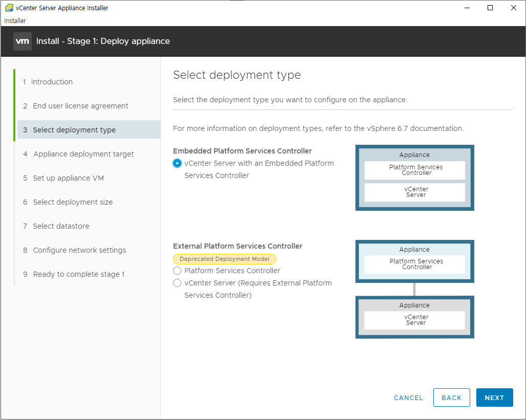Click the External Platform Services Controller heading

pos(238,246)
